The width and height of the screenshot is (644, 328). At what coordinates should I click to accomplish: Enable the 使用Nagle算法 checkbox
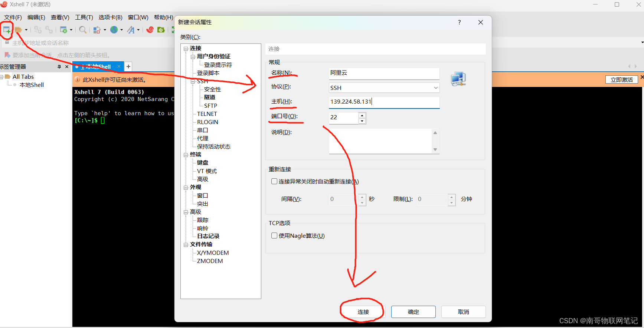274,236
